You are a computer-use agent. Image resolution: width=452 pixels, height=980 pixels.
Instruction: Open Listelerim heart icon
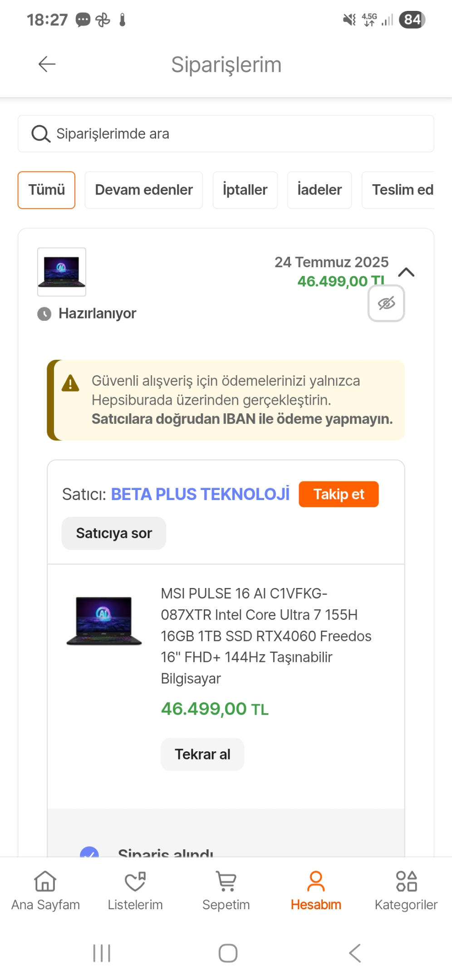point(135,882)
